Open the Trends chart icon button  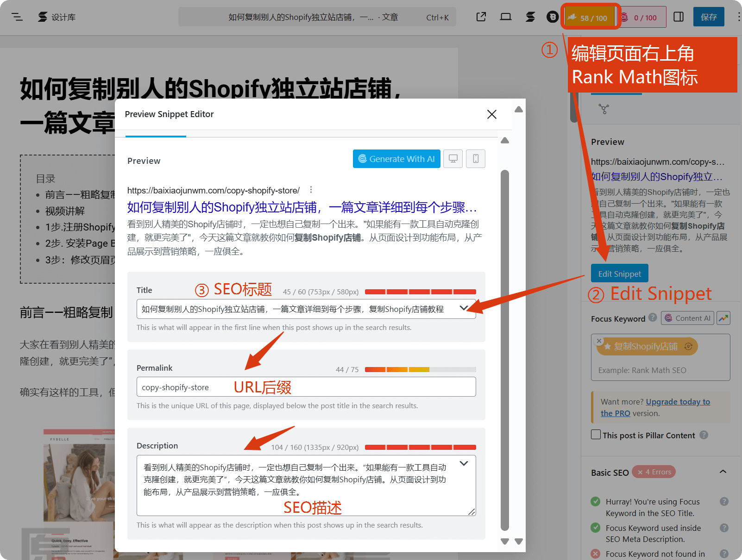pyautogui.click(x=723, y=318)
